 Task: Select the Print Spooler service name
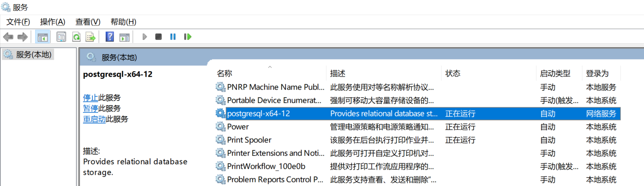pos(249,140)
